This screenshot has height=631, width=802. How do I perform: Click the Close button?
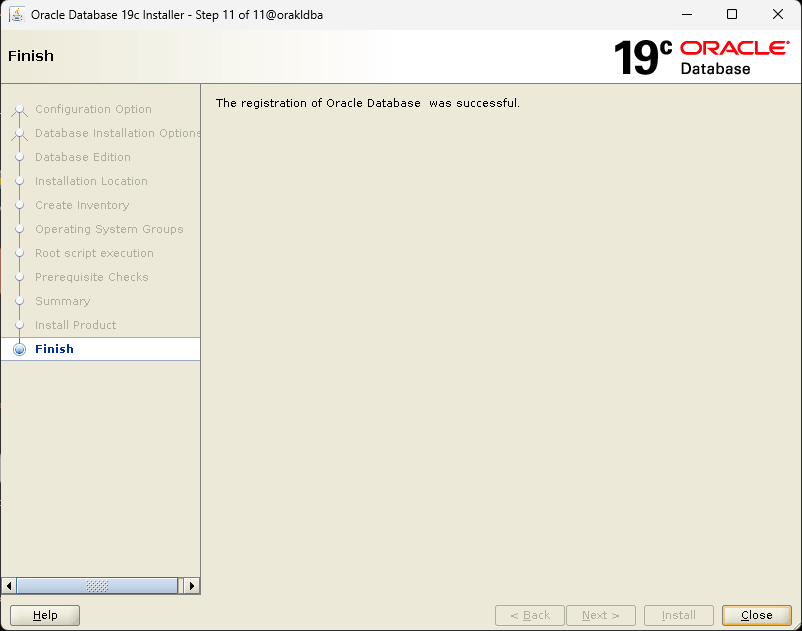[756, 615]
